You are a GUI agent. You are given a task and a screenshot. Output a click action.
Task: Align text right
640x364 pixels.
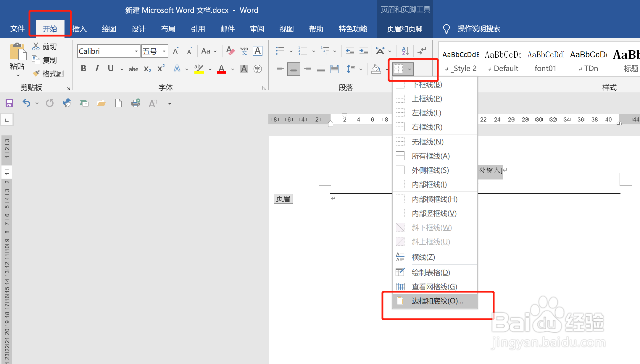point(307,69)
